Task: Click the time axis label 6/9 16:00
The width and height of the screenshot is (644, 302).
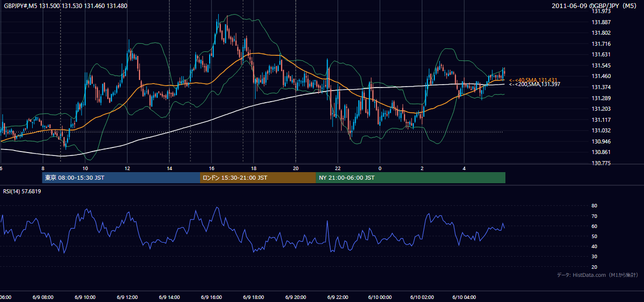Action: (211, 297)
